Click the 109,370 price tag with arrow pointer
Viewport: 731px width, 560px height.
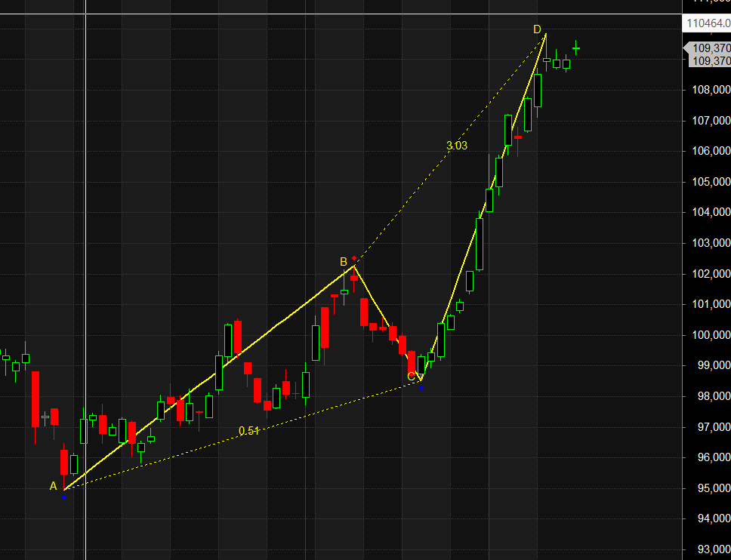click(x=708, y=48)
